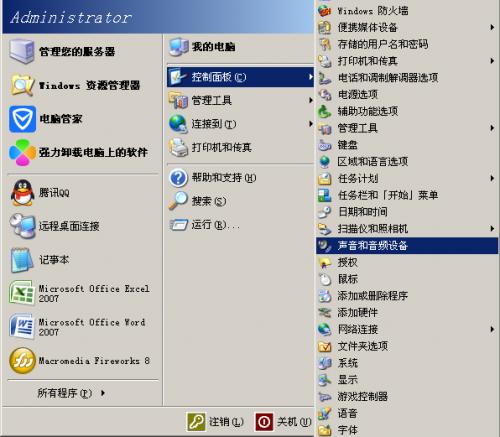500x437 pixels.
Task: Expand 打印机和传真 arrow in control panel list
Action: coord(492,61)
